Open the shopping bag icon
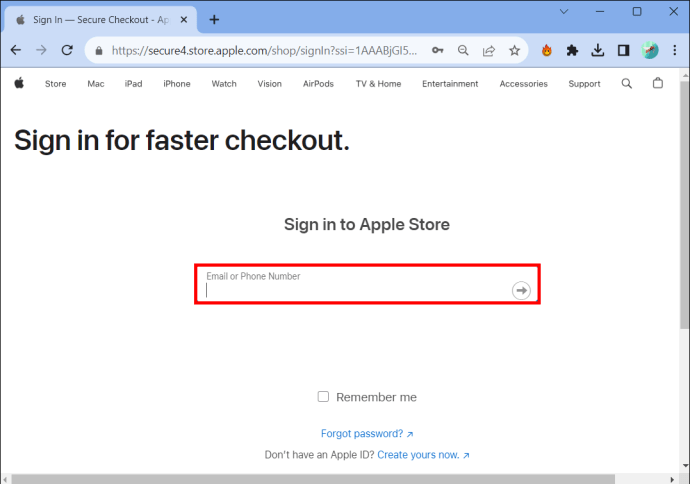This screenshot has height=484, width=690. (x=658, y=83)
